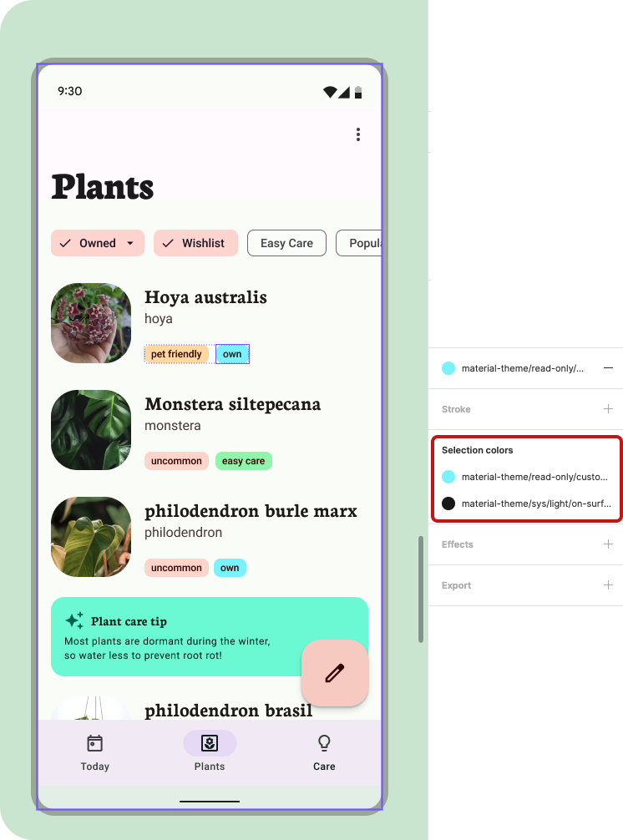Click the 'easy care' tag on Monstera
This screenshot has width=623, height=840.
244,461
